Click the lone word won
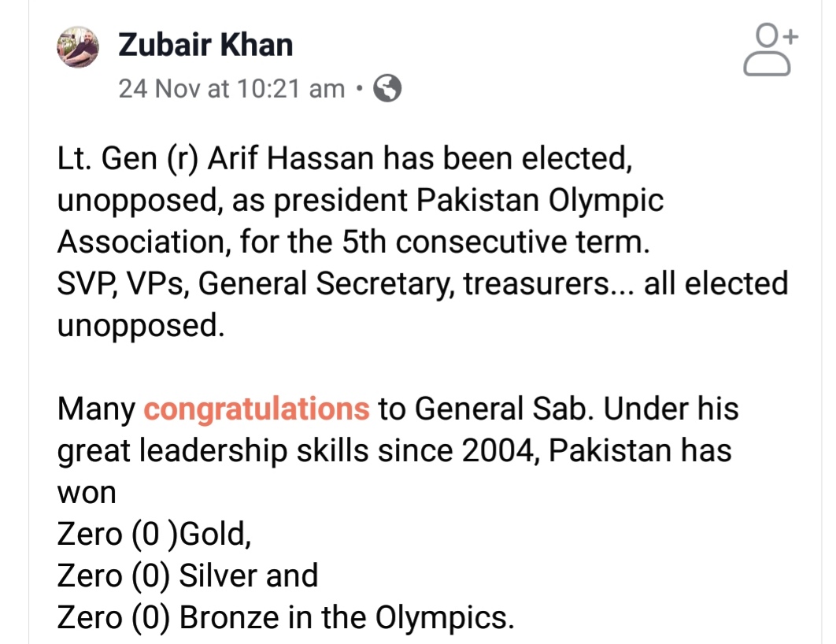This screenshot has width=836, height=644. point(87,493)
